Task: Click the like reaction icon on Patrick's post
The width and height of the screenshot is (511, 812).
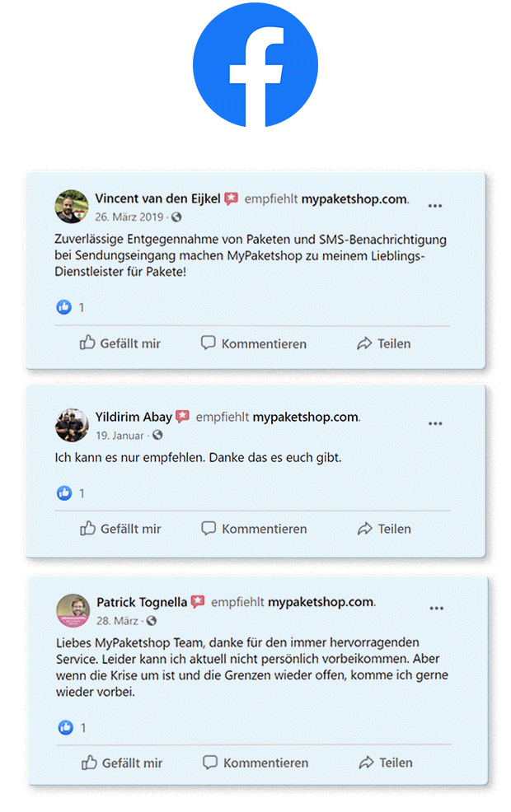Action: pyautogui.click(x=66, y=728)
